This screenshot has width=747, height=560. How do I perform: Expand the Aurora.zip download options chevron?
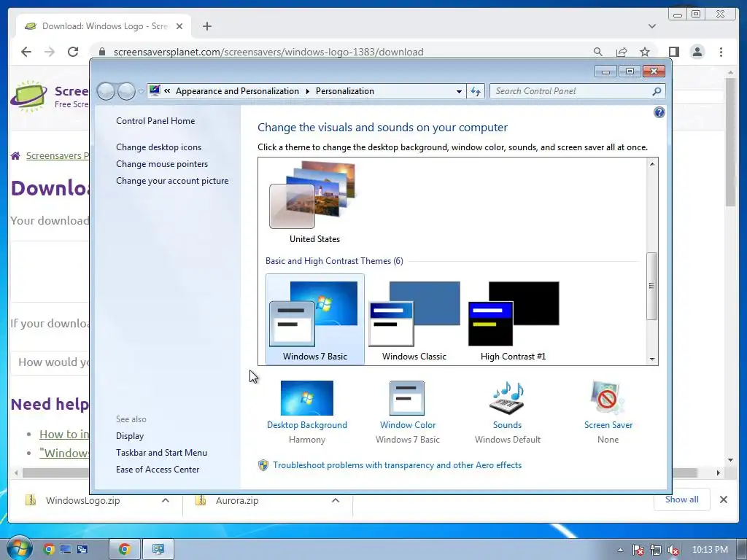click(x=336, y=500)
